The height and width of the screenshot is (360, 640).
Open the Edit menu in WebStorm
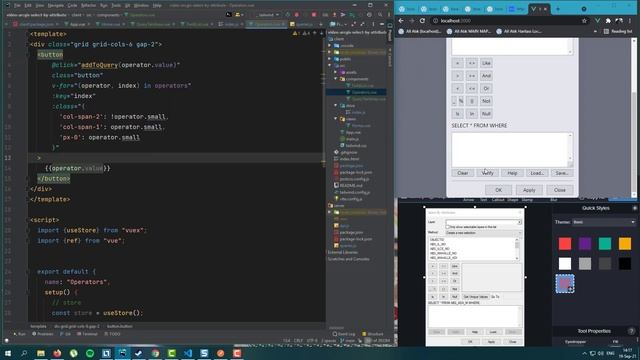click(28, 5)
